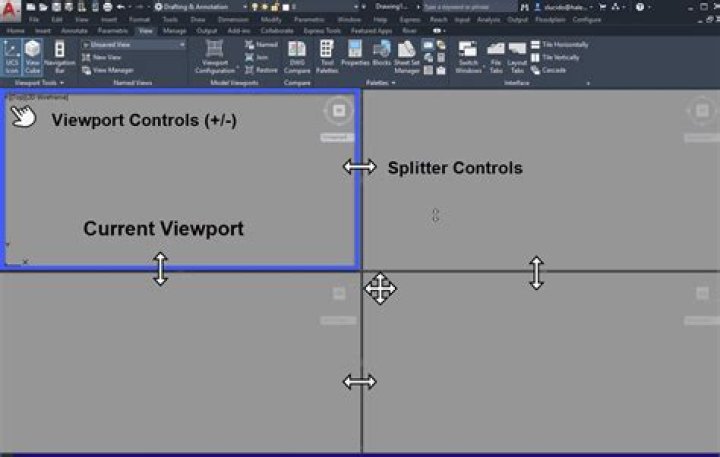Viewport: 720px width, 457px height.
Task: Click the ViewCube in the top-right viewport
Action: [702, 111]
